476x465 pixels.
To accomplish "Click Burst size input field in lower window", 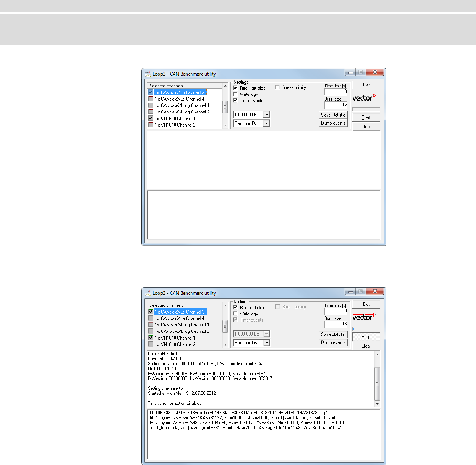I will click(336, 324).
